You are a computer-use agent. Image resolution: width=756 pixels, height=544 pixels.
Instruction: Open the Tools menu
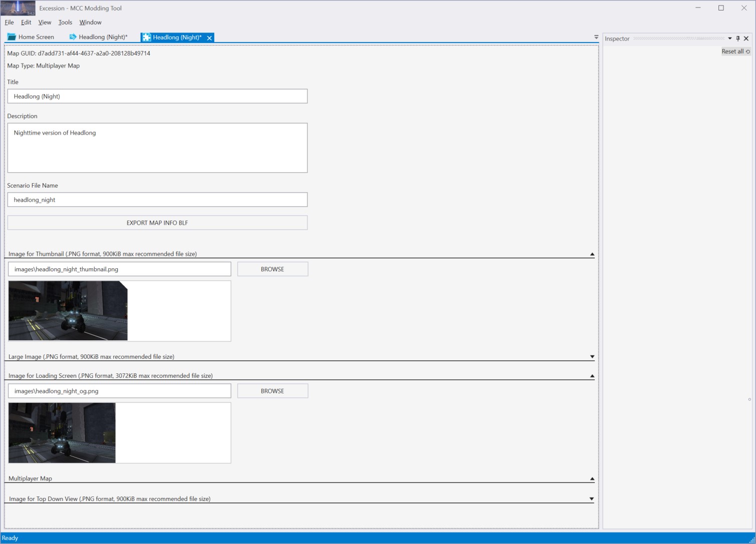tap(65, 23)
